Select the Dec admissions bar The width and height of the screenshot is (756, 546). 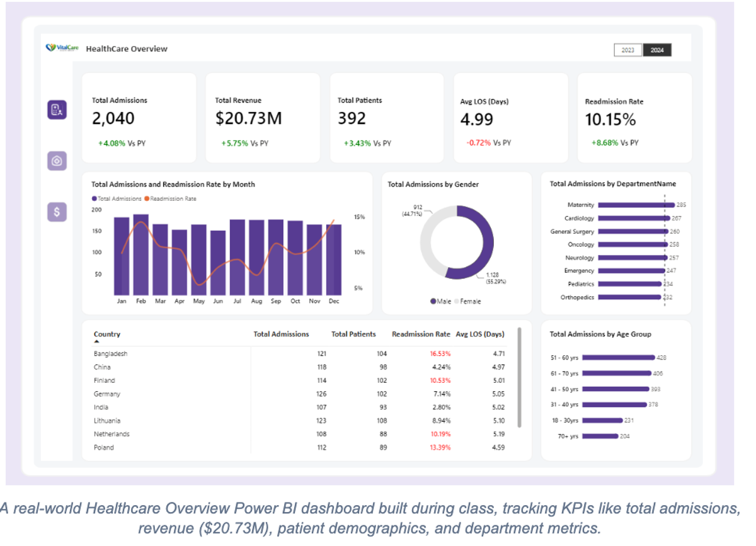click(x=334, y=259)
